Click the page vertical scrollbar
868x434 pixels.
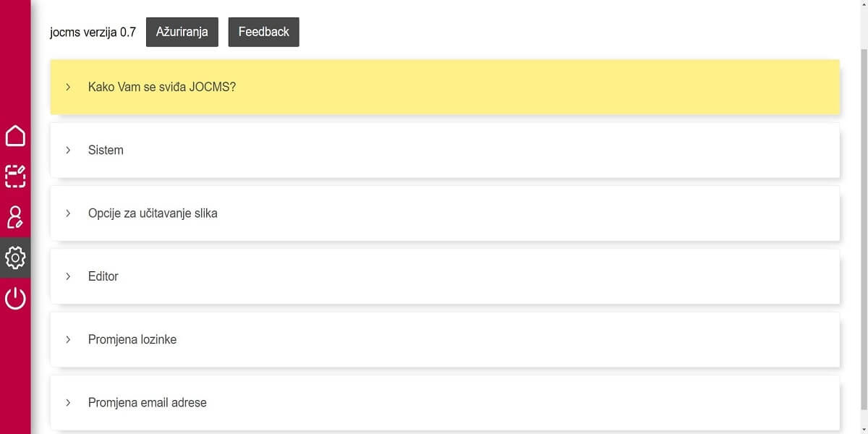tap(863, 217)
